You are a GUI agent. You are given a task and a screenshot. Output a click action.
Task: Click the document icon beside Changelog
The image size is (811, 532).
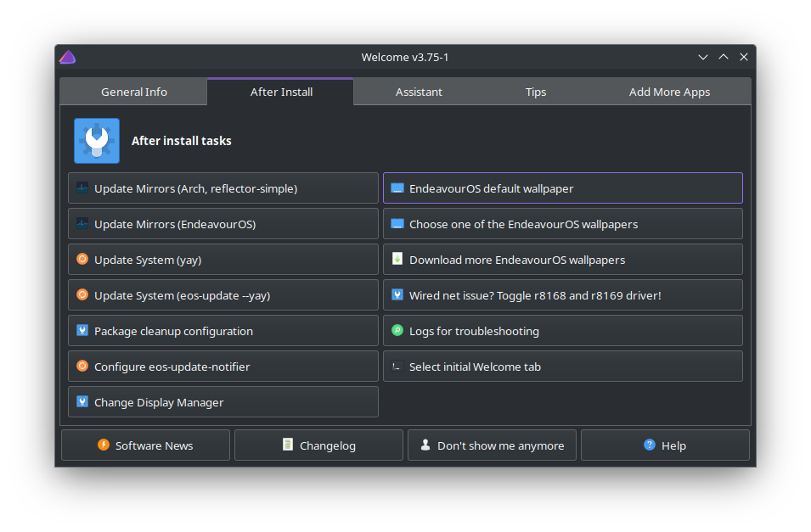[x=289, y=445]
